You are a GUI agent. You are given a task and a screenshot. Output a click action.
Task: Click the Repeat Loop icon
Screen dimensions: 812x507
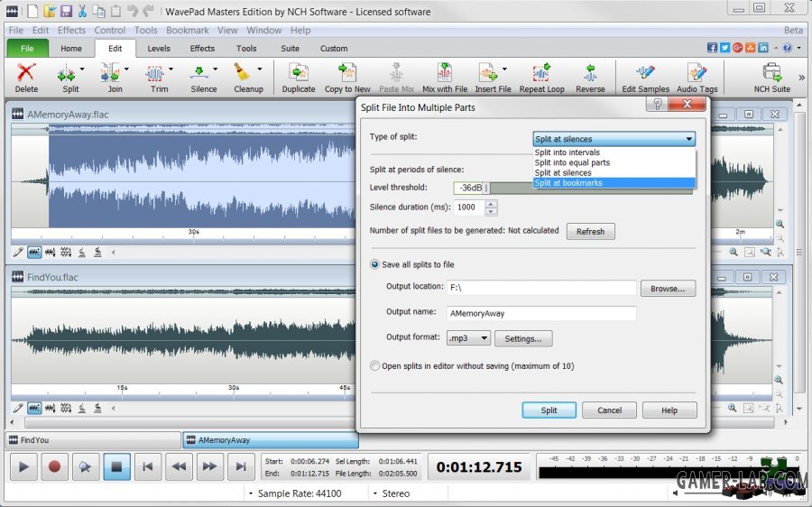[541, 72]
